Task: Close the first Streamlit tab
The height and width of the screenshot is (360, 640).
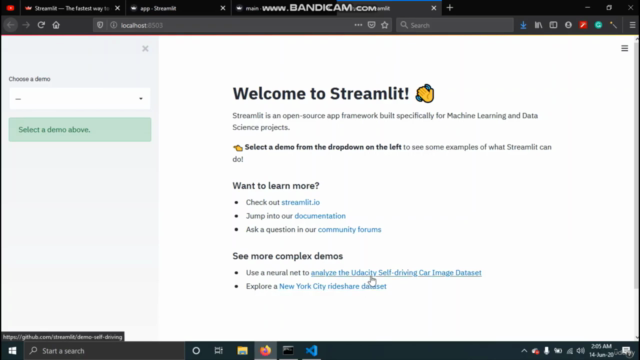Action: coord(118,8)
